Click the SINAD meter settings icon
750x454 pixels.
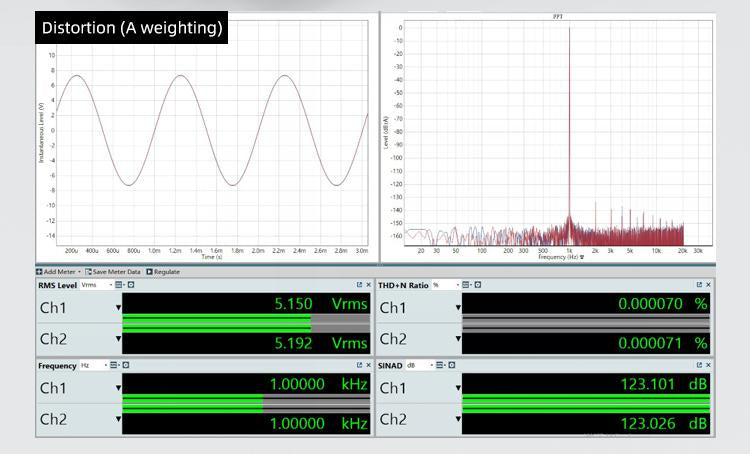coord(451,366)
